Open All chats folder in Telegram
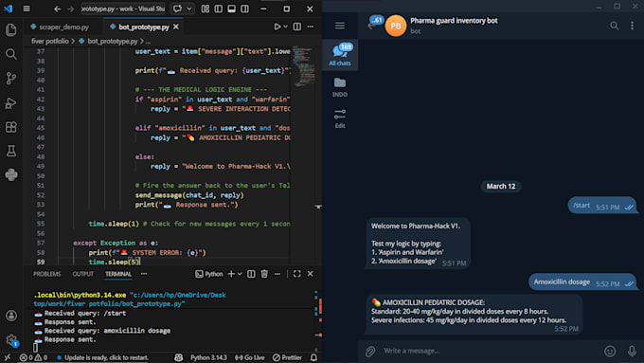 click(340, 54)
